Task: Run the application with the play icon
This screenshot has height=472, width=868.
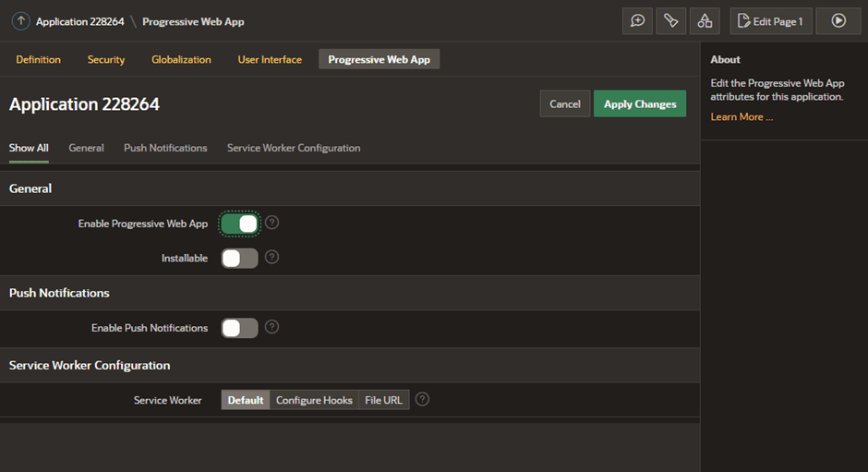Action: tap(838, 21)
